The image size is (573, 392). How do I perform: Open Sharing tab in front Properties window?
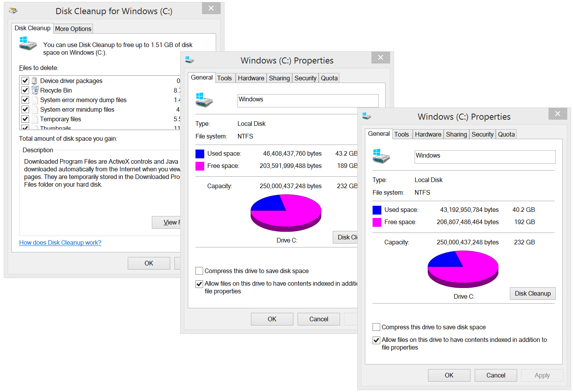456,134
